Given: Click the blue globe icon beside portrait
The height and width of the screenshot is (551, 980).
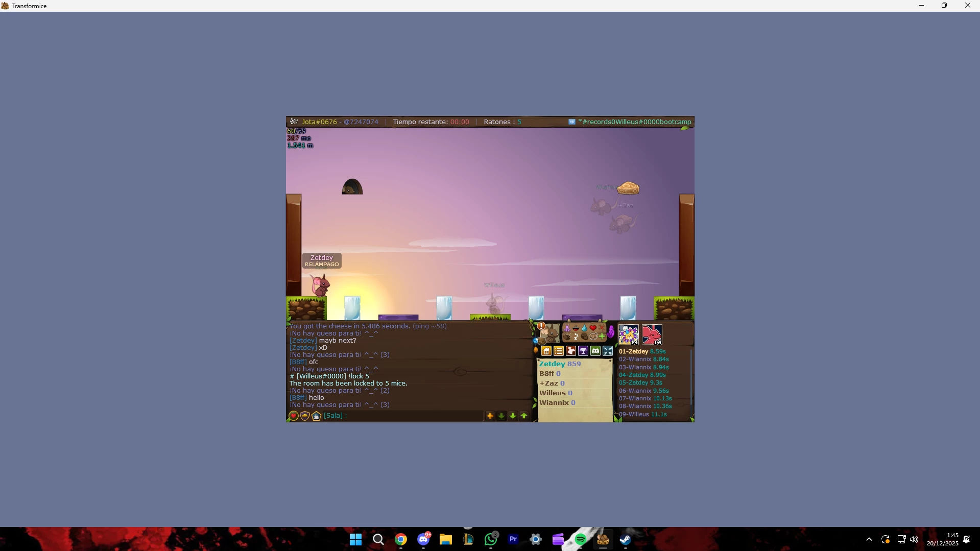Looking at the screenshot, I should (536, 341).
